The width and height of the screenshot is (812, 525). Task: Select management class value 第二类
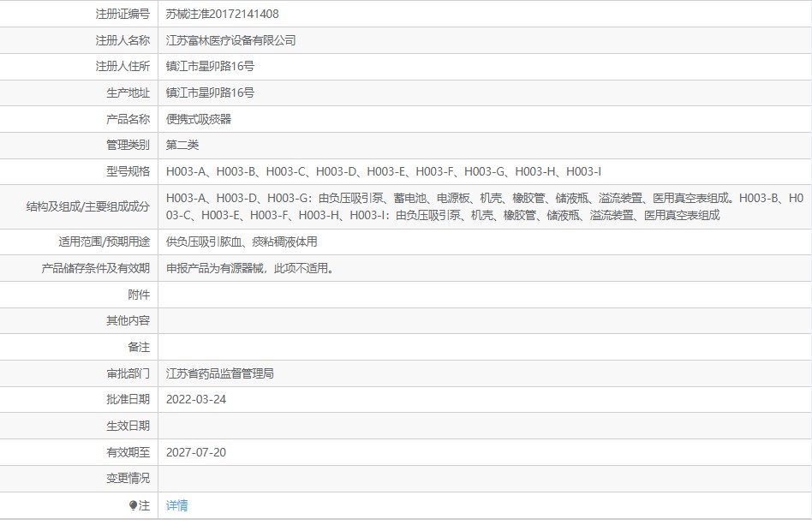point(182,145)
